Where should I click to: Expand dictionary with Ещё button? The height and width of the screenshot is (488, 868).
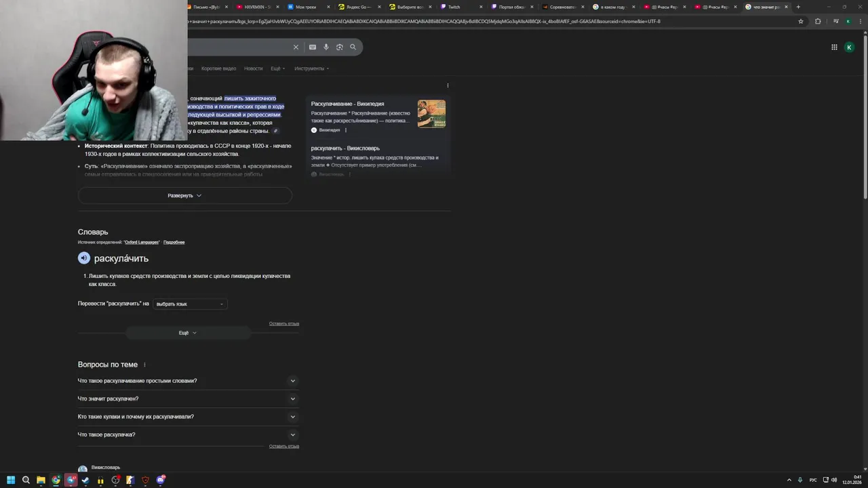[188, 333]
